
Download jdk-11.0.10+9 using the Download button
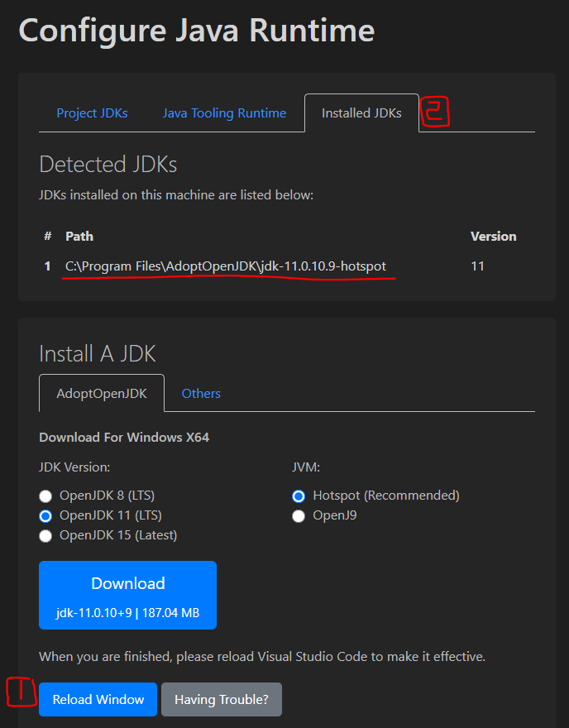tap(127, 595)
